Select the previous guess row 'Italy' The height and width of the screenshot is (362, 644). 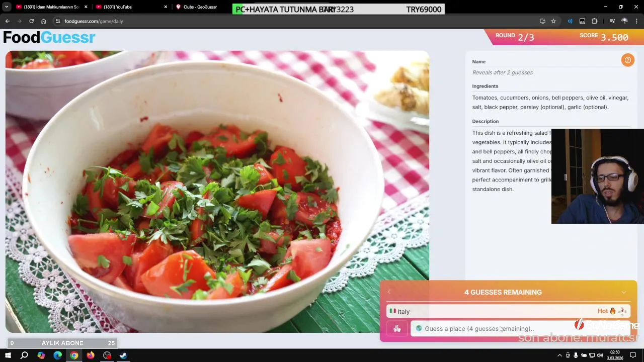[508, 311]
